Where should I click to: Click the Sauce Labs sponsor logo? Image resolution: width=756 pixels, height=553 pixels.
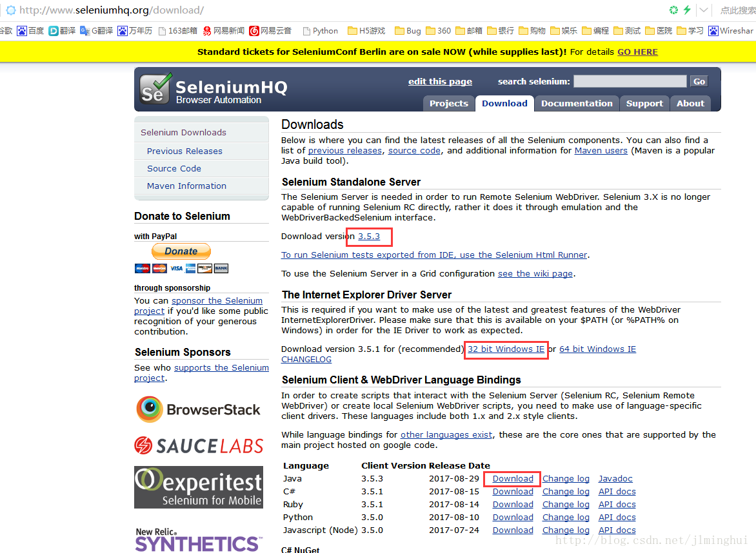199,445
